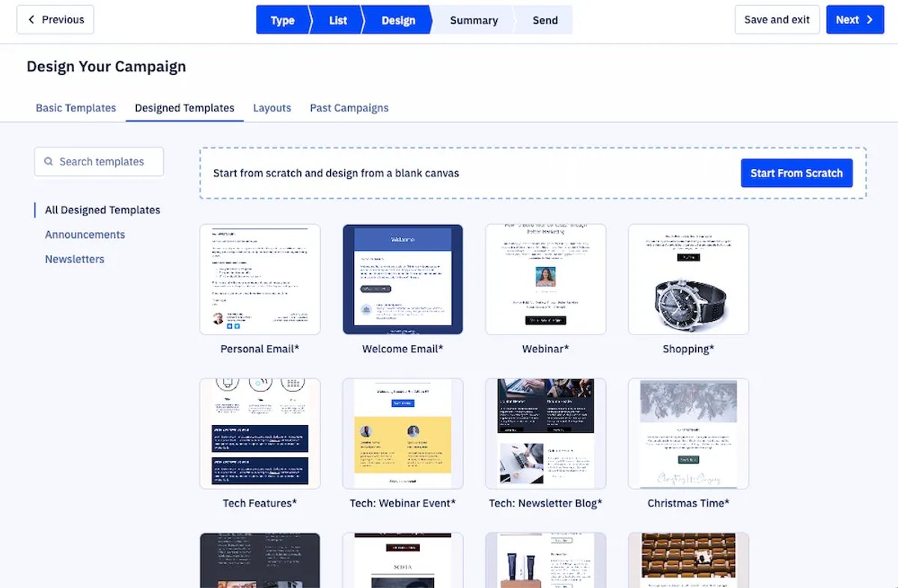This screenshot has height=588, width=898.
Task: Click the Next button
Action: [855, 19]
